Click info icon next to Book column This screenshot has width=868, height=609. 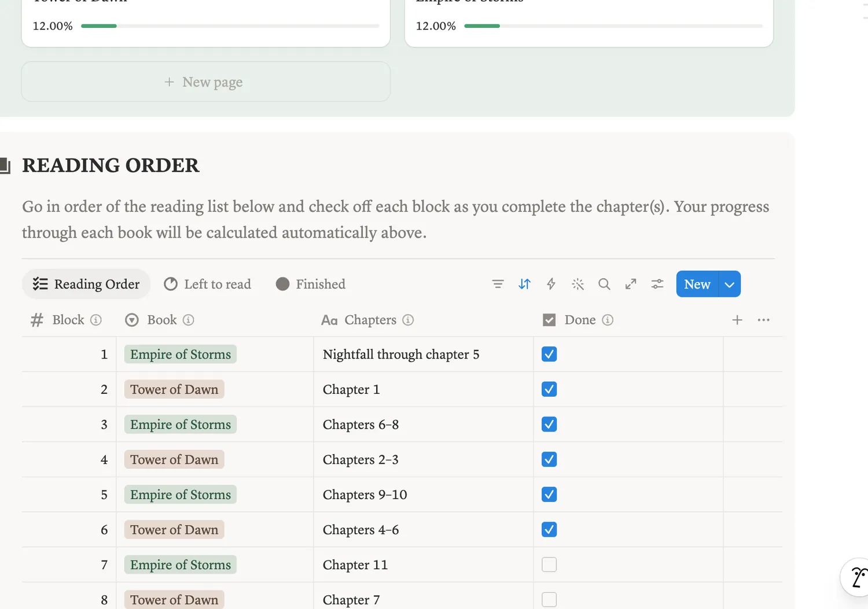tap(188, 320)
